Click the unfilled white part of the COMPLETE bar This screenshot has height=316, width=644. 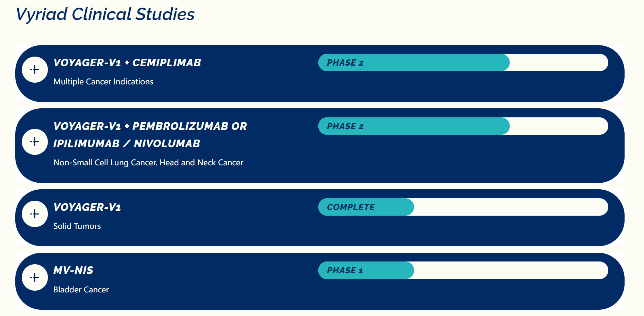click(510, 207)
